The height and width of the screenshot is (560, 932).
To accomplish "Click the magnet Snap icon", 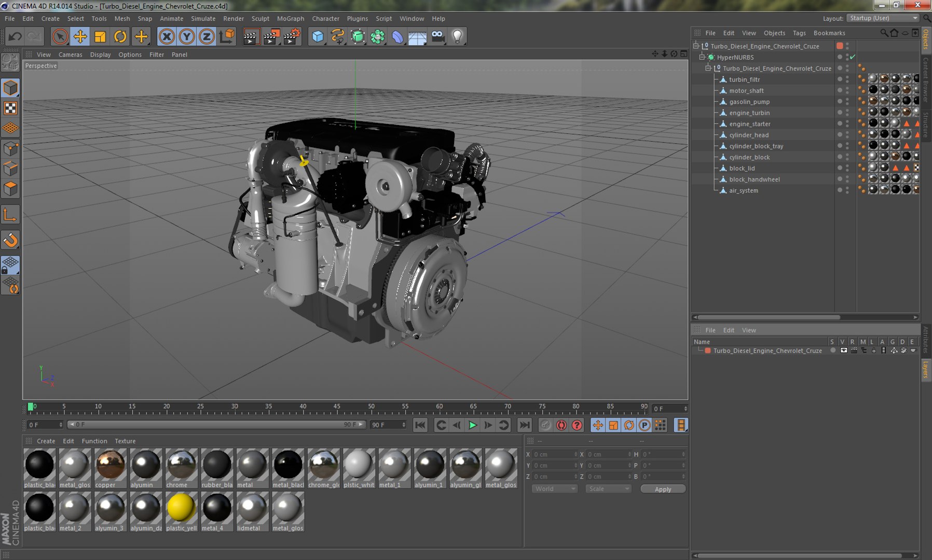I will (x=10, y=240).
